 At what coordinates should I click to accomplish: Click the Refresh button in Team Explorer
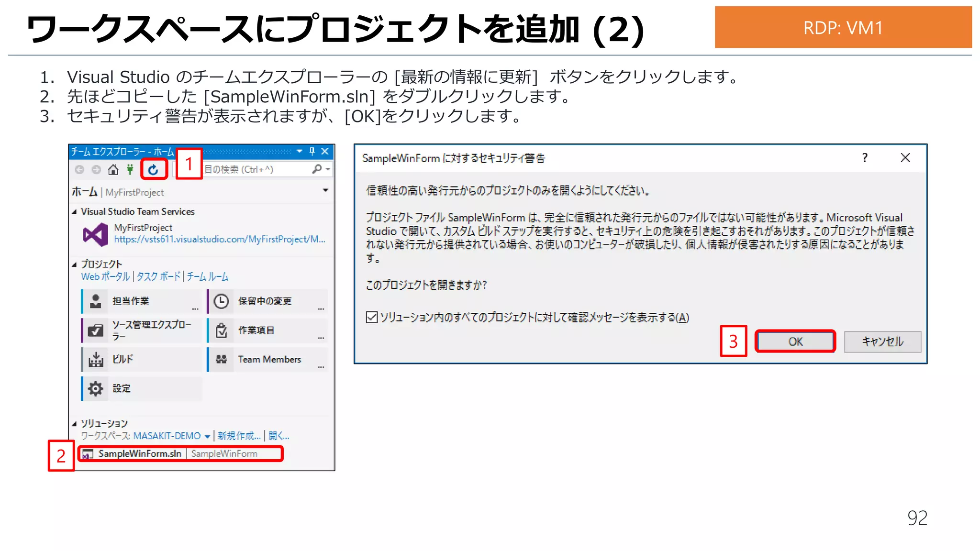point(153,169)
